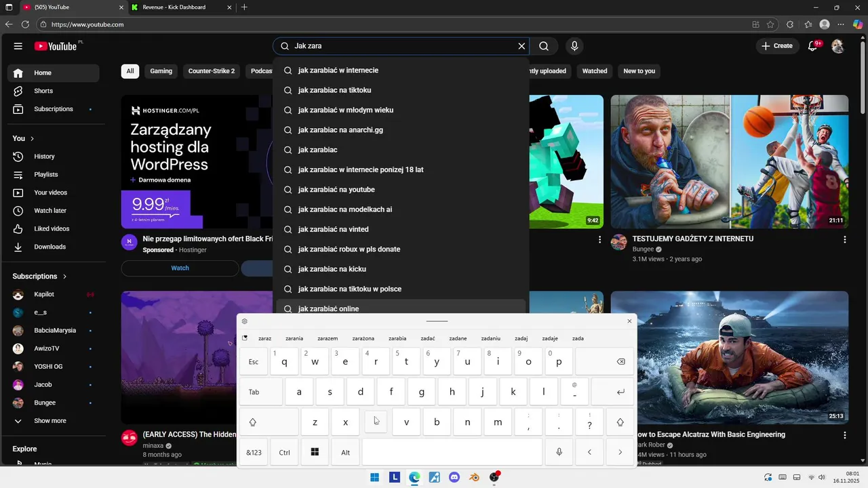Open the AwizoTV channel subscription
868x488 pixels.
[x=54, y=348]
